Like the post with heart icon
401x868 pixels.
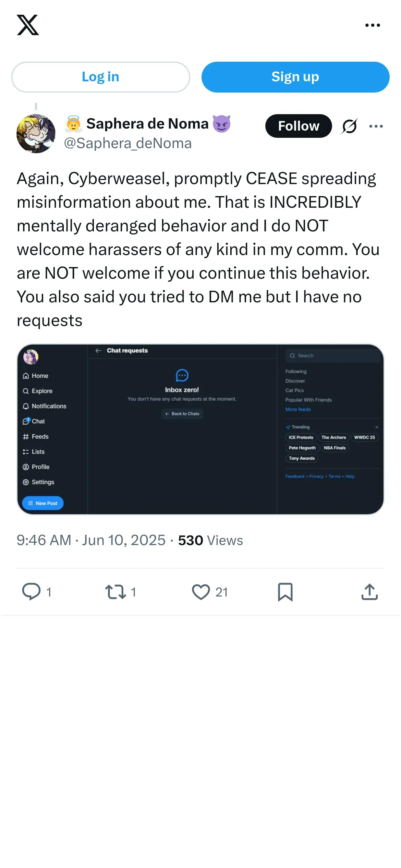click(201, 592)
